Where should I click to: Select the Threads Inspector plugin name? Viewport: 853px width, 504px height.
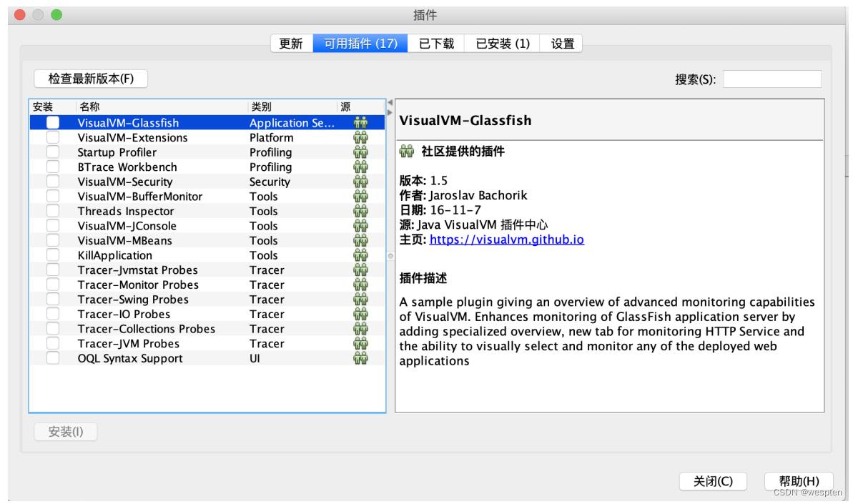click(x=126, y=211)
